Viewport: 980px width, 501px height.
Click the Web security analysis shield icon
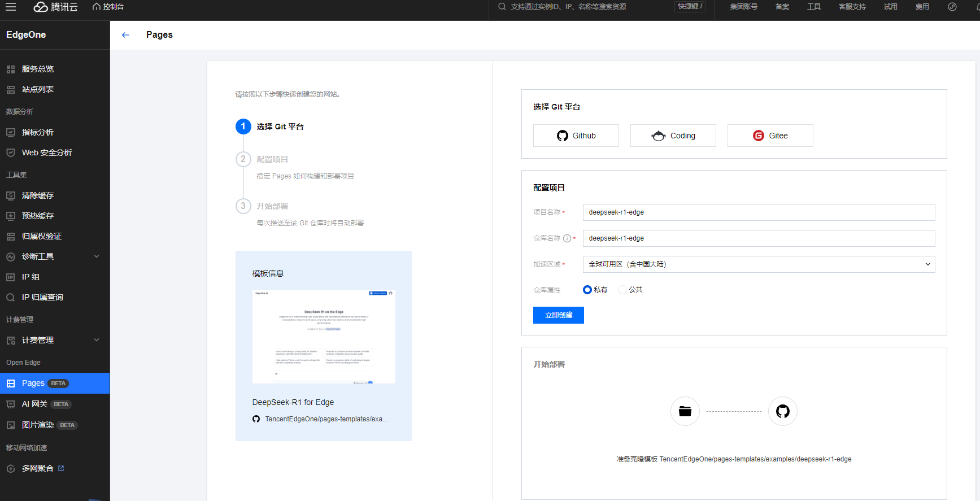(x=11, y=153)
